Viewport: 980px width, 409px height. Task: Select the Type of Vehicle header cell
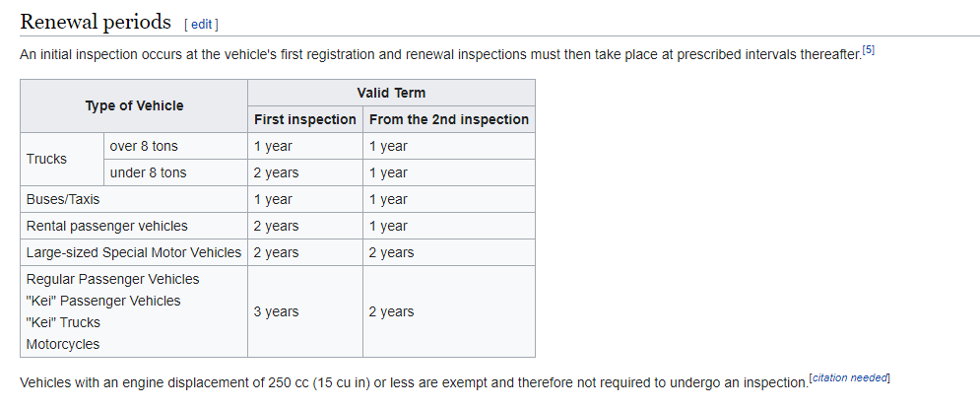134,105
